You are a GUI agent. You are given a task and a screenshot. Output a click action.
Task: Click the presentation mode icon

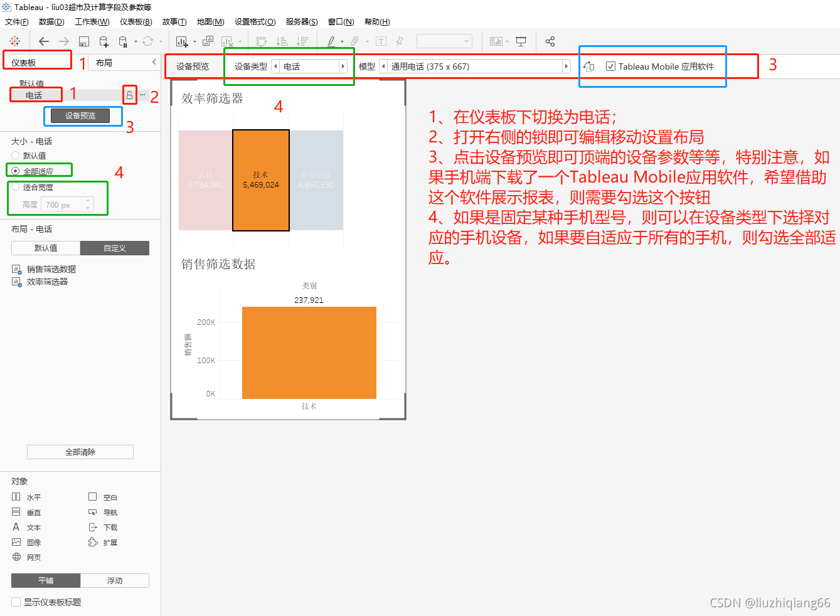pyautogui.click(x=521, y=41)
